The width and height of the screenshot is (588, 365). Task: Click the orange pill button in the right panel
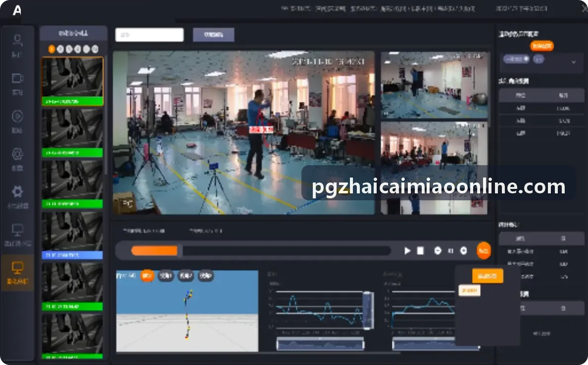pyautogui.click(x=542, y=46)
